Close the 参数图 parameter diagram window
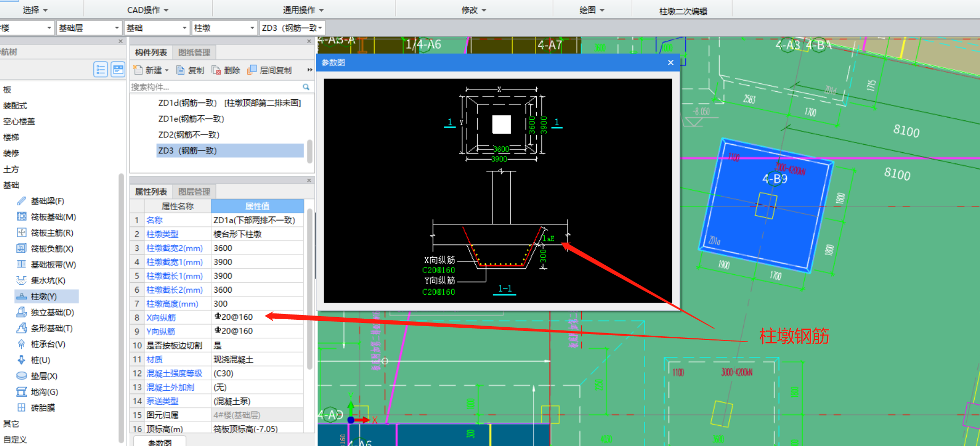Viewport: 980px width, 446px height. click(670, 63)
